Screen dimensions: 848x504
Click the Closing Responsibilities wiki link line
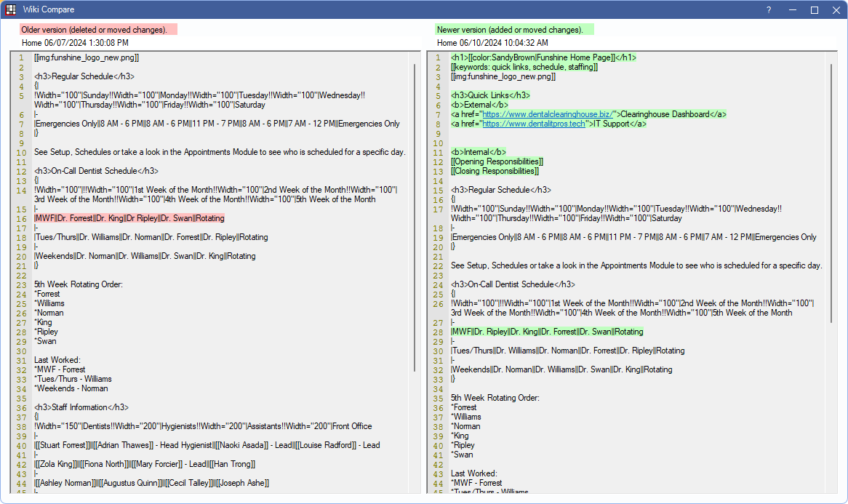coord(495,171)
